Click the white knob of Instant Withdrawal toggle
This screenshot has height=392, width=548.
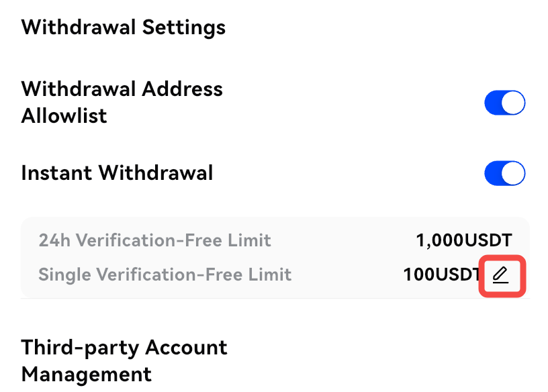coord(513,173)
